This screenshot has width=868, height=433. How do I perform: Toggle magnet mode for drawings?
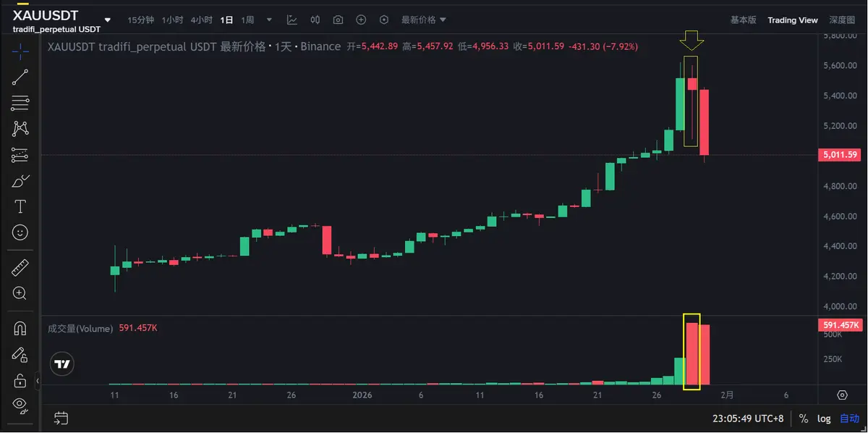[x=20, y=328]
